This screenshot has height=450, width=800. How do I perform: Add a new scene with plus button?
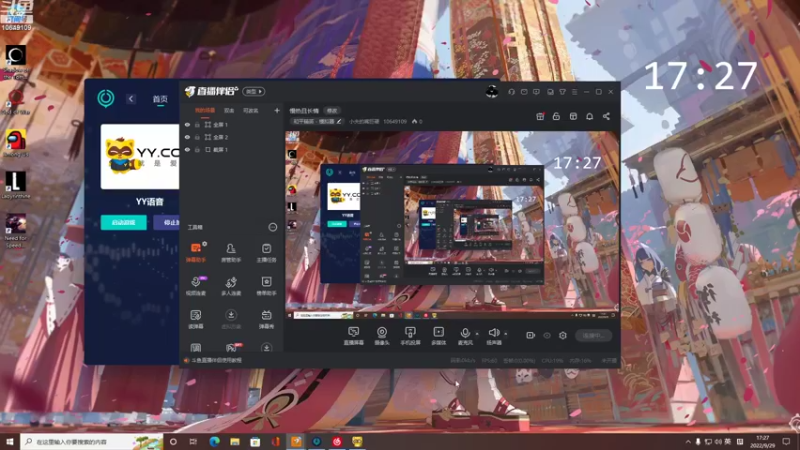click(x=277, y=110)
